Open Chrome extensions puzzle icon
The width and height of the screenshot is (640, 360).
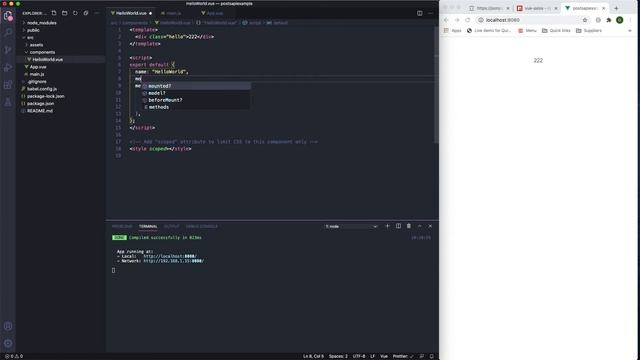(x=609, y=20)
